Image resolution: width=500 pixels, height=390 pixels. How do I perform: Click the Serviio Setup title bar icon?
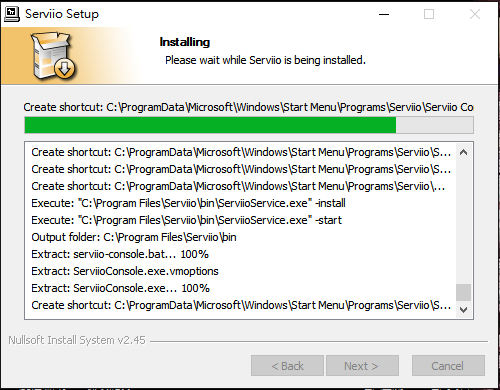12,14
